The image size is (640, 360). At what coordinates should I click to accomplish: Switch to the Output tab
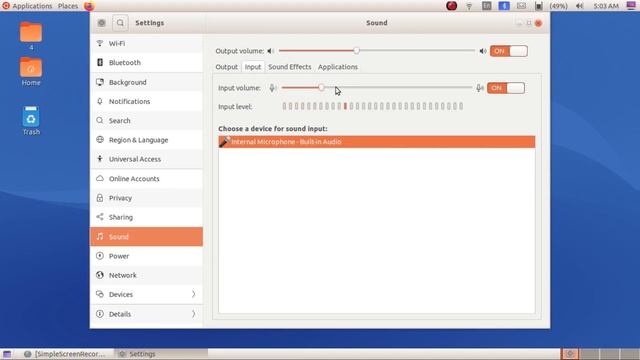click(227, 67)
